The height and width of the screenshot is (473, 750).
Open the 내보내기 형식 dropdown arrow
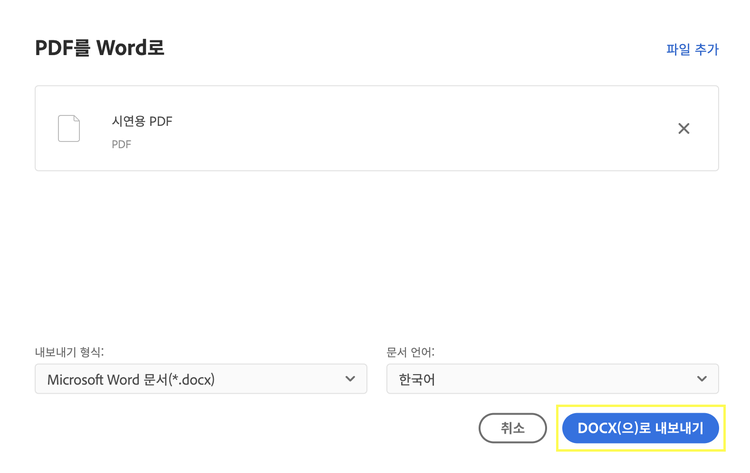pos(350,379)
